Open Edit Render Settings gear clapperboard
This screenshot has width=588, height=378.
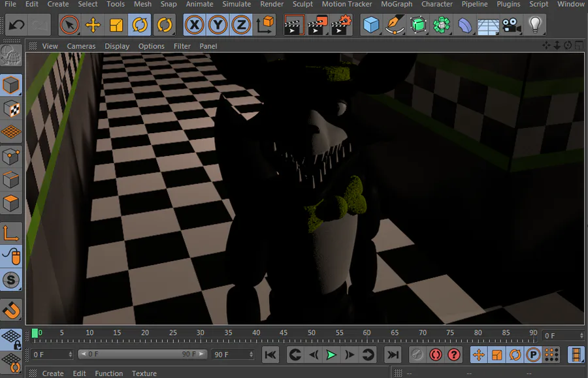click(341, 25)
